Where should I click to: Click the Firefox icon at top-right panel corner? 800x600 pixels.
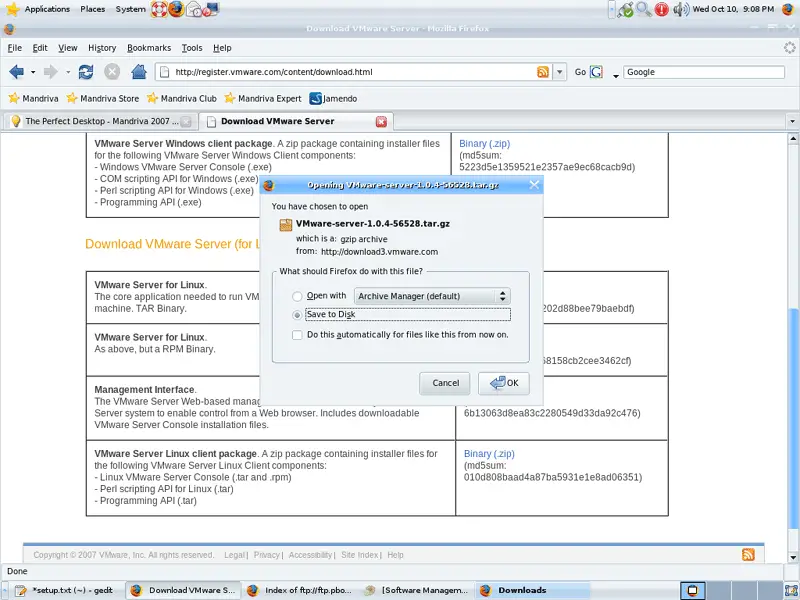point(789,9)
